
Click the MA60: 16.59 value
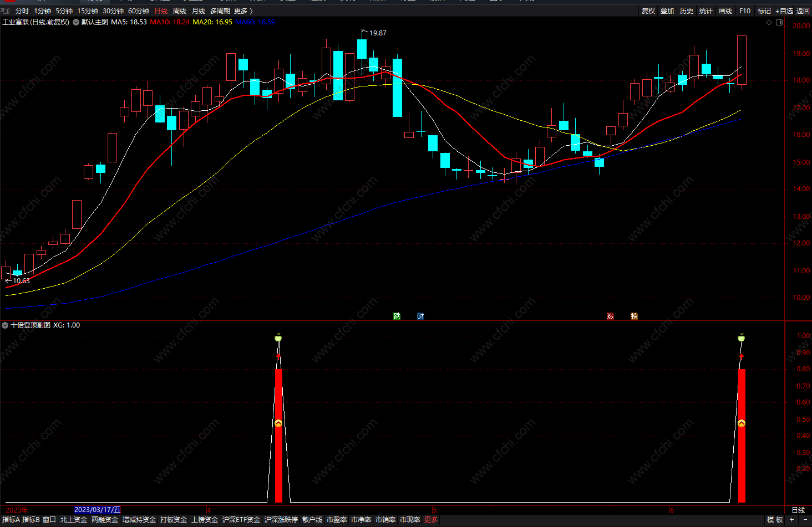(x=255, y=22)
